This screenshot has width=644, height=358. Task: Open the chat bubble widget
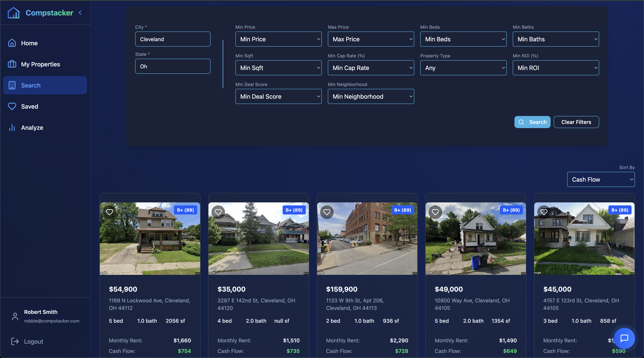pos(624,338)
